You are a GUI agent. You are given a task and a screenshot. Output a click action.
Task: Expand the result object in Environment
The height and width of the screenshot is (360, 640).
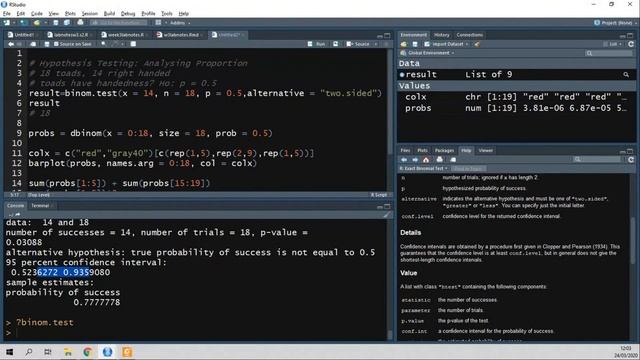click(x=402, y=75)
